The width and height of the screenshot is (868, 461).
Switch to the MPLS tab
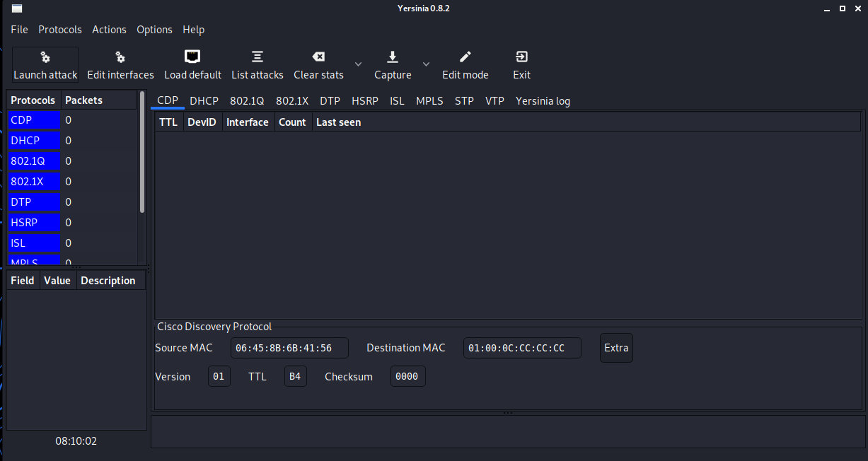(429, 100)
